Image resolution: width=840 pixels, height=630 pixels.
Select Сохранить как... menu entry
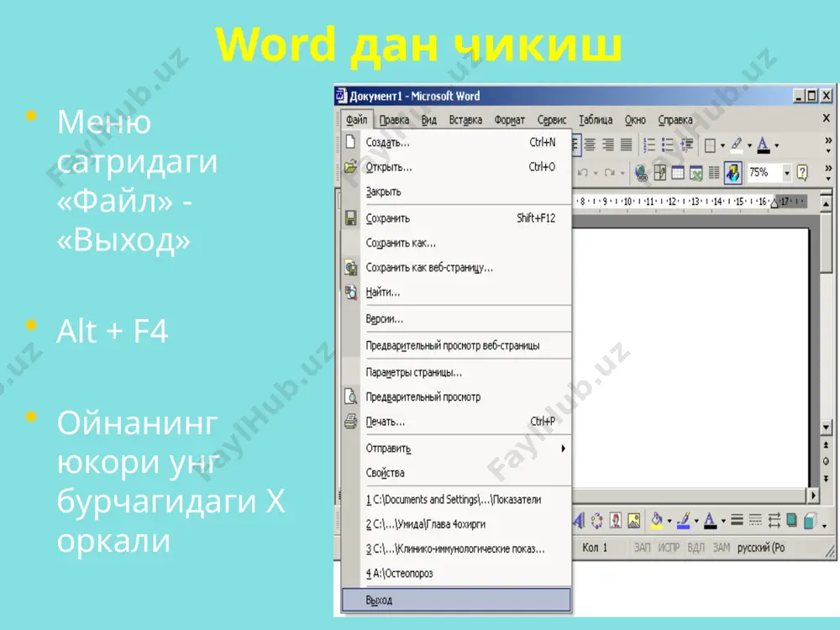tap(457, 243)
